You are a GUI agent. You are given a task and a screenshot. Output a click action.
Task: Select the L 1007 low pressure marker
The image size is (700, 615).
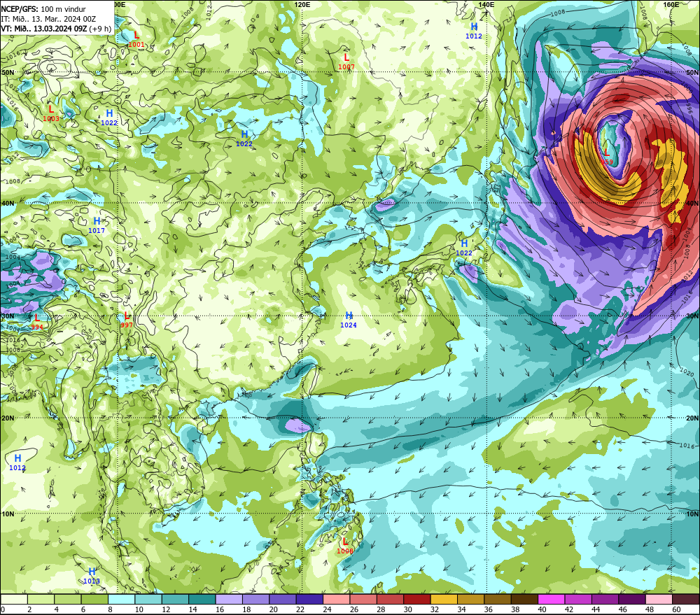346,62
